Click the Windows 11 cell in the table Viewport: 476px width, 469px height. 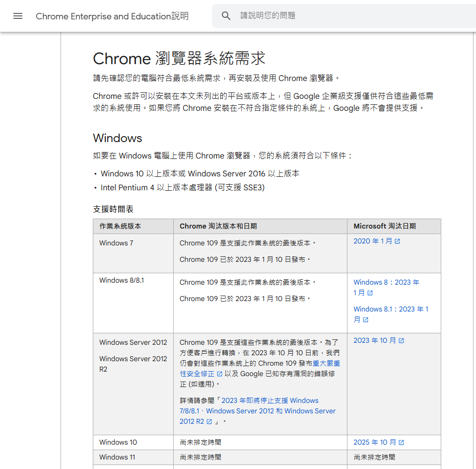point(117,457)
